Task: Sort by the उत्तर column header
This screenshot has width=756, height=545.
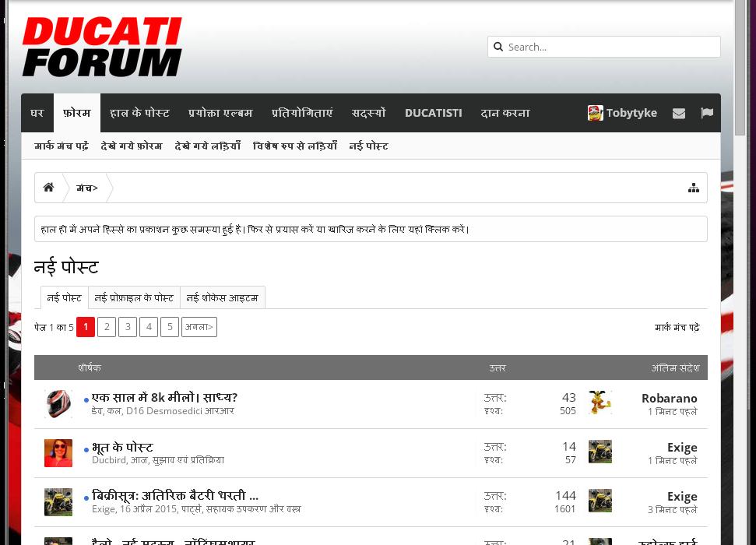Action: coord(498,367)
